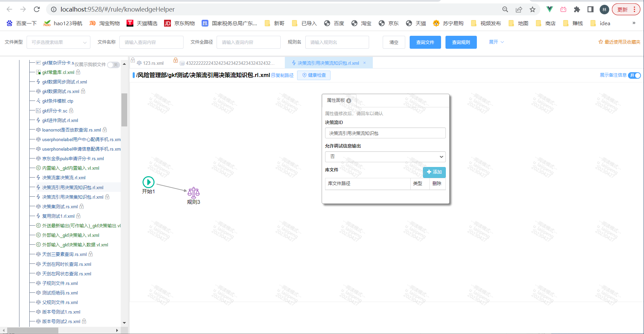The image size is (644, 334).
Task: Switch to the 123.rs.xml tab
Action: [x=150, y=63]
